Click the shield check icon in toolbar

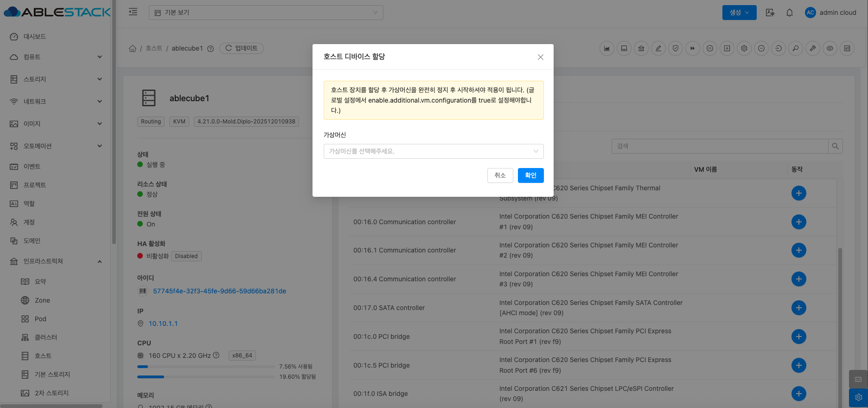pyautogui.click(x=676, y=48)
